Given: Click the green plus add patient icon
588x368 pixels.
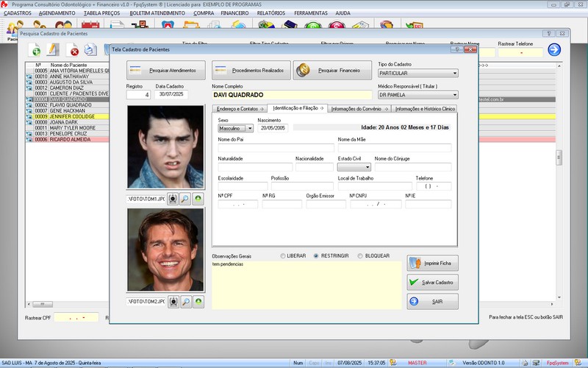Looking at the screenshot, I should point(35,50).
